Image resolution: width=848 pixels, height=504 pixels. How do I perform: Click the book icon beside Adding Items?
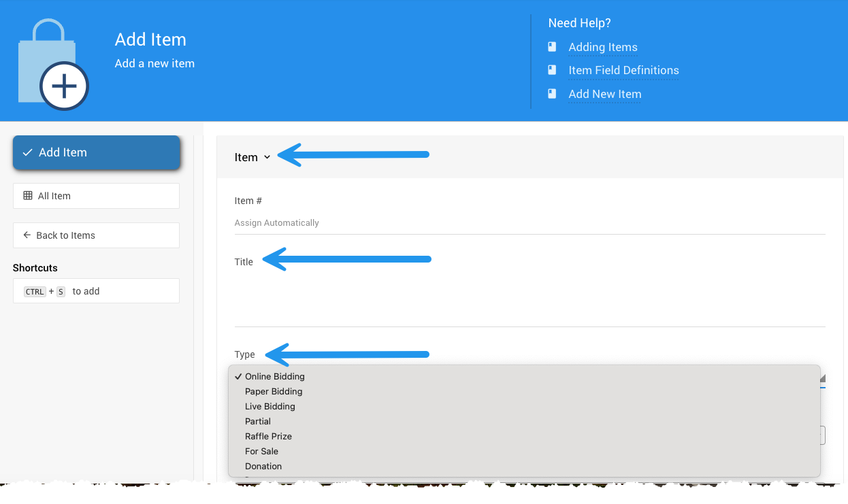(552, 47)
